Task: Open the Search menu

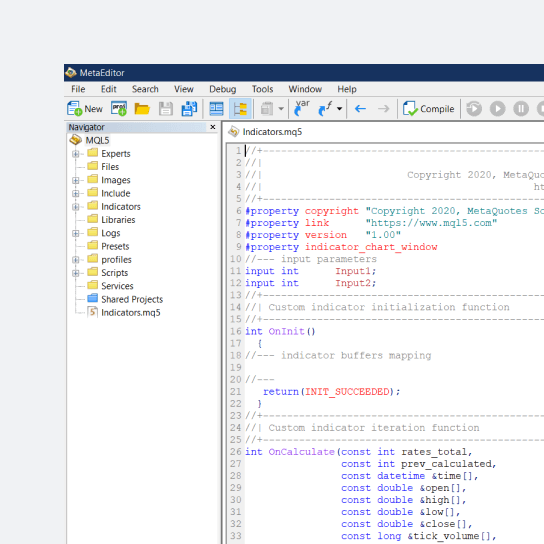Action: 145,89
